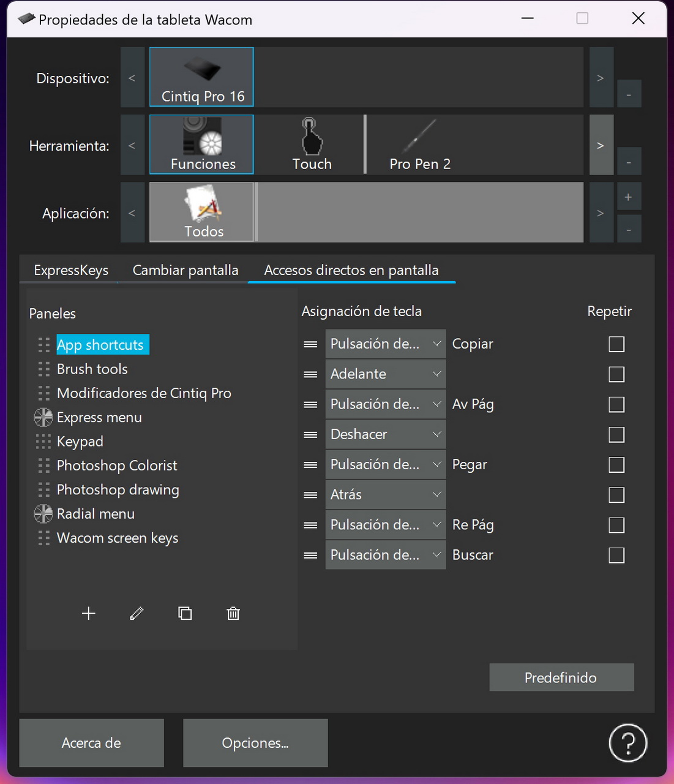Select the Touch tool icon

point(312,145)
